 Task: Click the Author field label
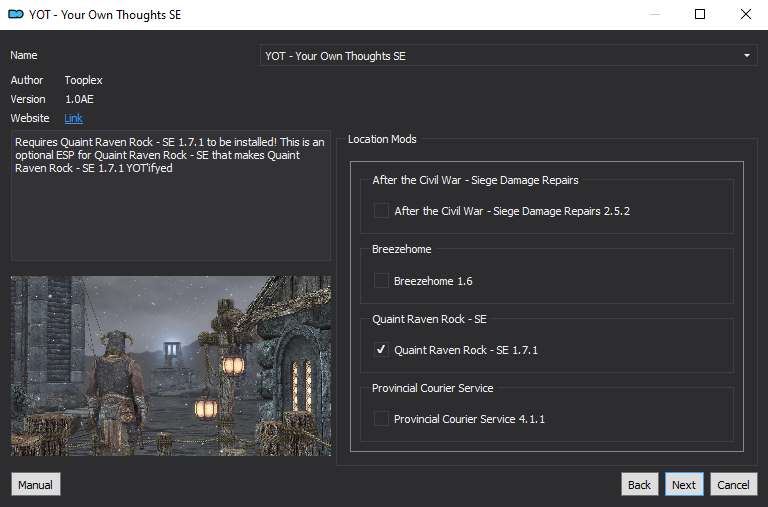coord(27,80)
